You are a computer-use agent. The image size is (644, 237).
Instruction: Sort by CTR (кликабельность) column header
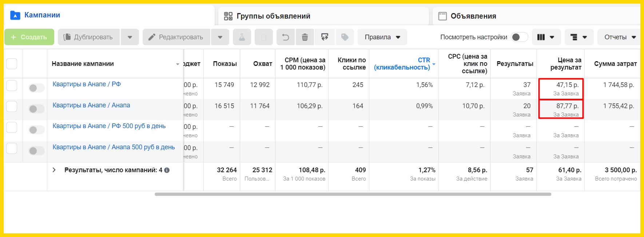point(402,64)
